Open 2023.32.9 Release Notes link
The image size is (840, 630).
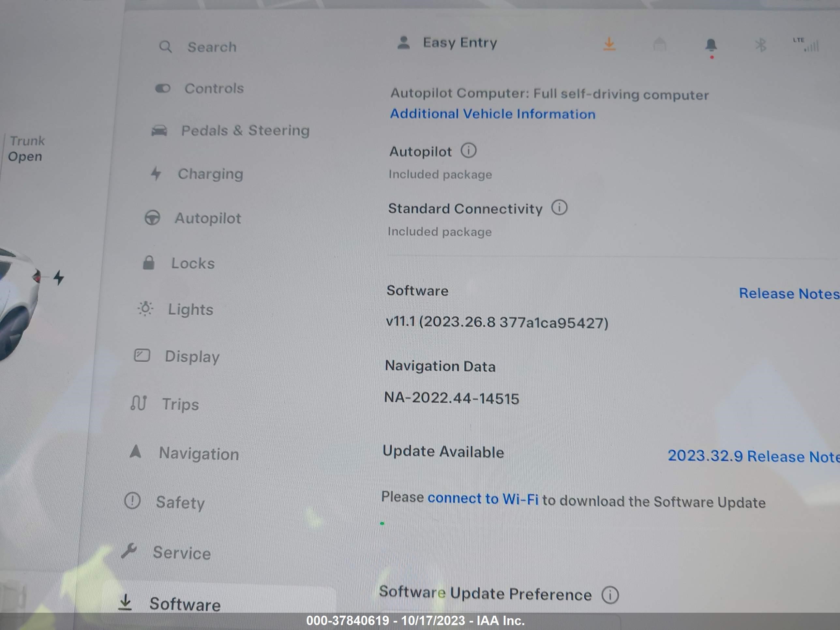tap(754, 456)
